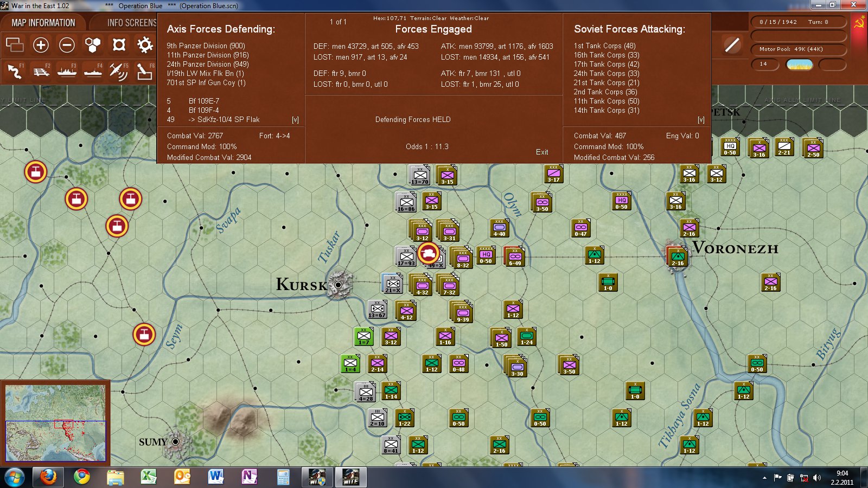Select the F6 mode icon

(x=145, y=72)
